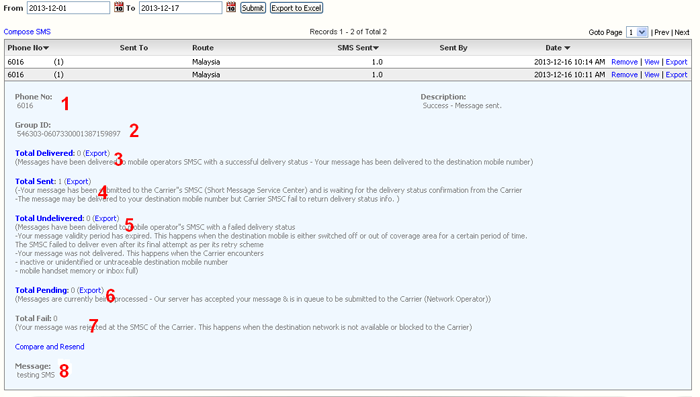Open the Goto Page dropdown
This screenshot has height=397, width=700.
[x=637, y=32]
